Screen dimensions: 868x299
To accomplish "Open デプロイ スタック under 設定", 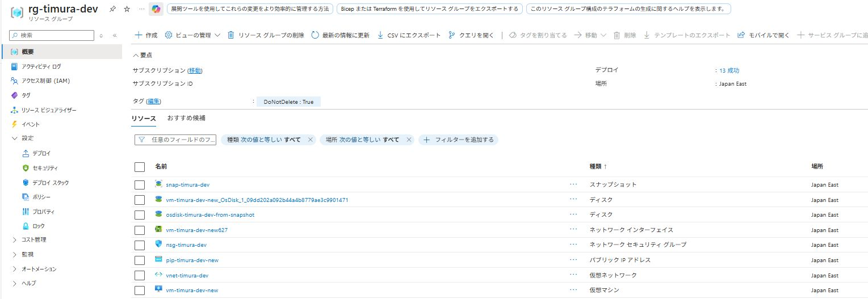I will (51, 183).
